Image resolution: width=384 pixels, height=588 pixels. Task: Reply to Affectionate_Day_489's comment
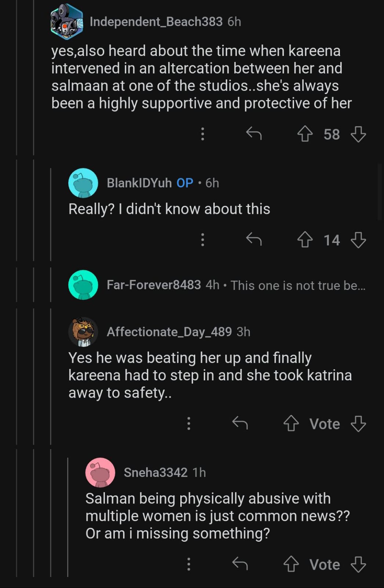(x=240, y=424)
